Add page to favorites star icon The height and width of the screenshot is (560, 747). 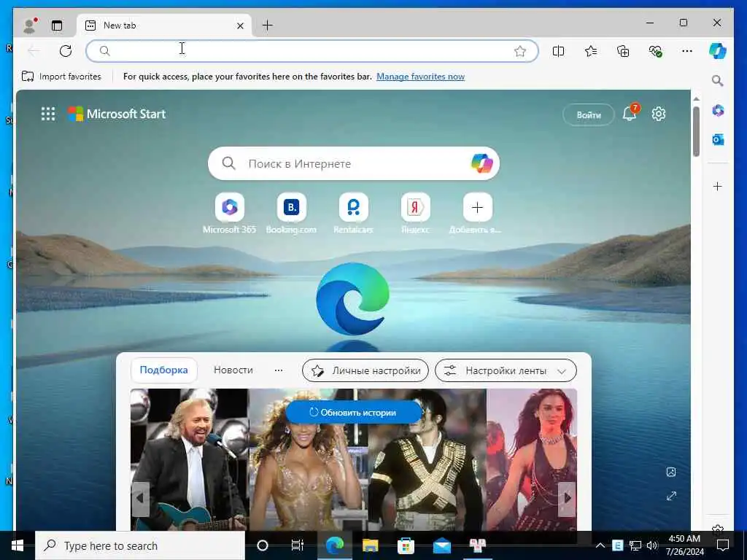(519, 51)
